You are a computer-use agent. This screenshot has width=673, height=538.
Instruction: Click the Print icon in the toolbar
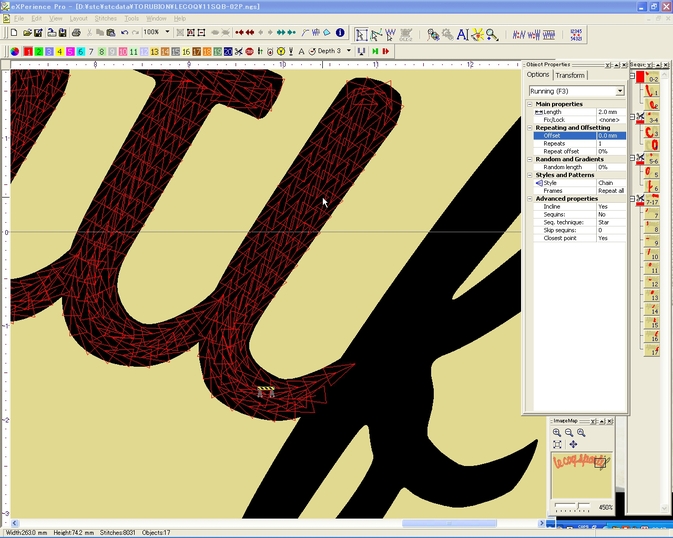[x=76, y=33]
